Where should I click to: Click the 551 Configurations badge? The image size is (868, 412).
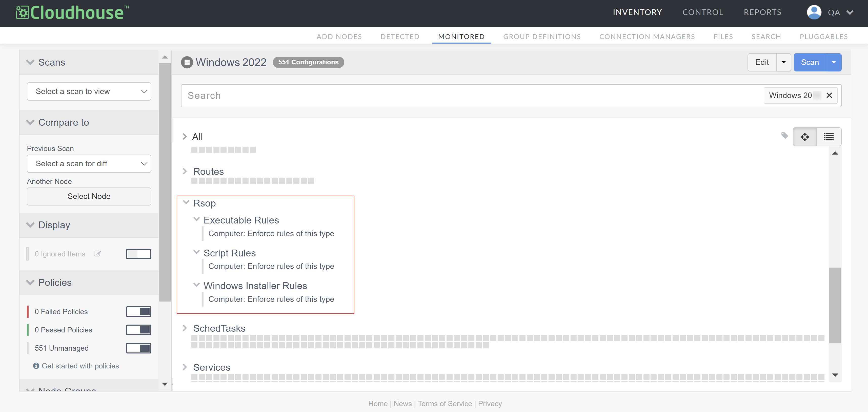(x=308, y=62)
